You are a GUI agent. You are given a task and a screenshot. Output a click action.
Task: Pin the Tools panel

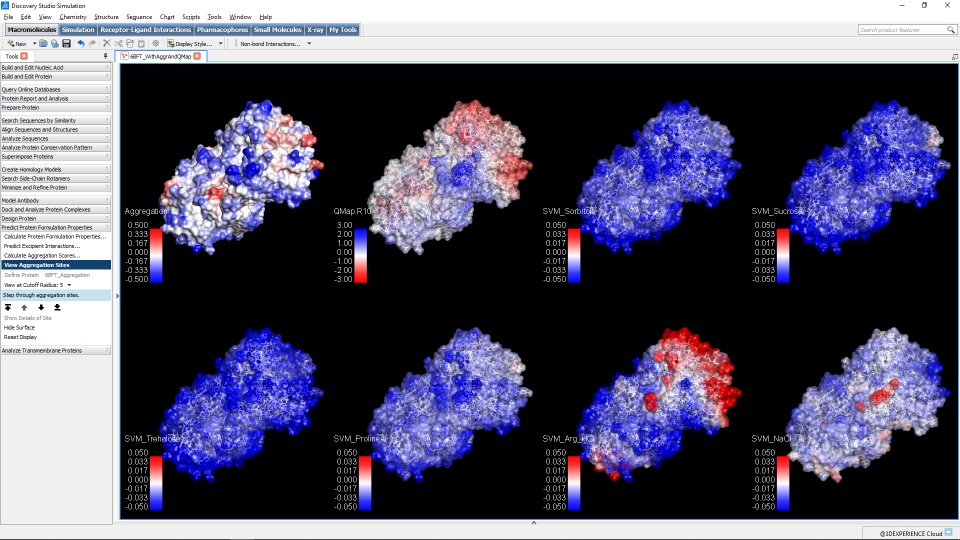[105, 56]
